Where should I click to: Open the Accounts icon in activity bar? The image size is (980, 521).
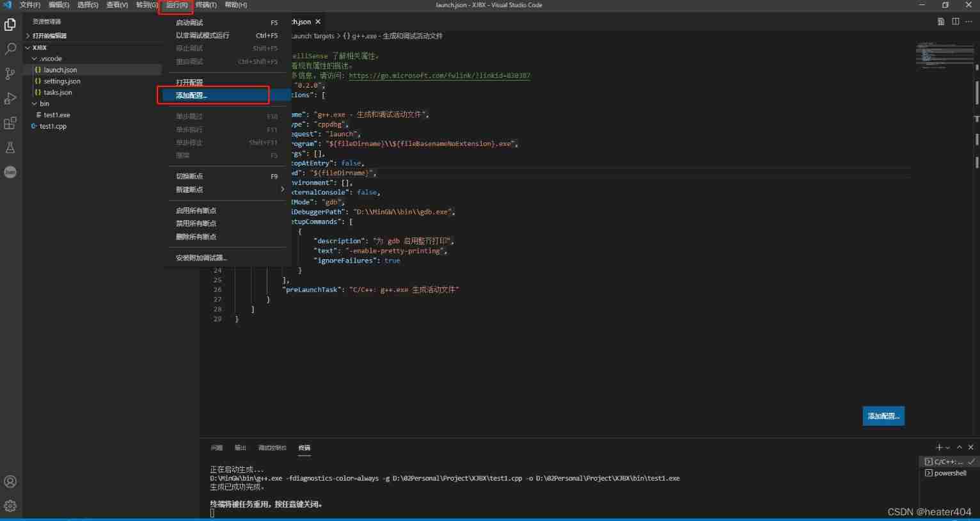(x=10, y=481)
